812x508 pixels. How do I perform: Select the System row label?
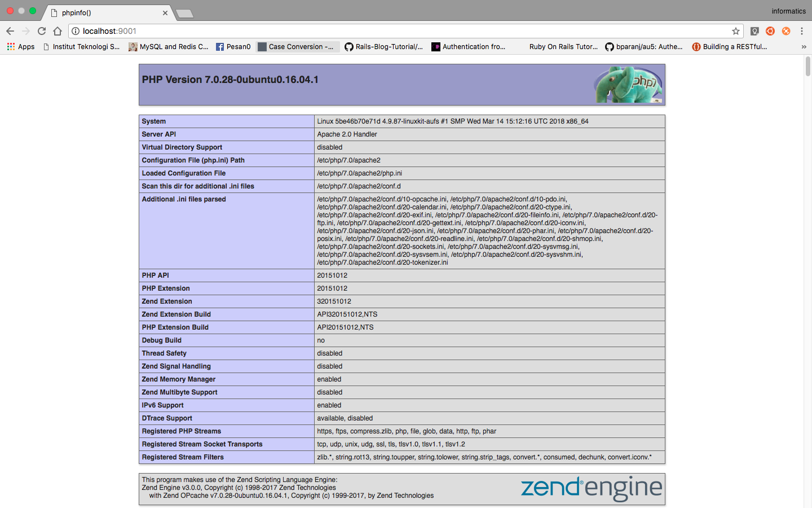click(154, 121)
